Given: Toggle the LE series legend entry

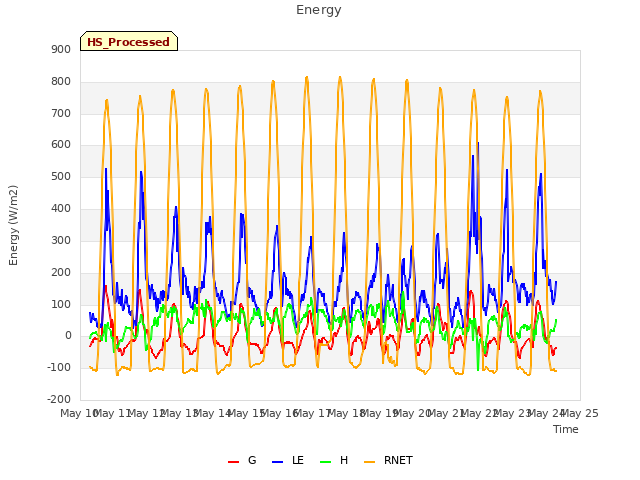Looking at the screenshot, I should [288, 460].
